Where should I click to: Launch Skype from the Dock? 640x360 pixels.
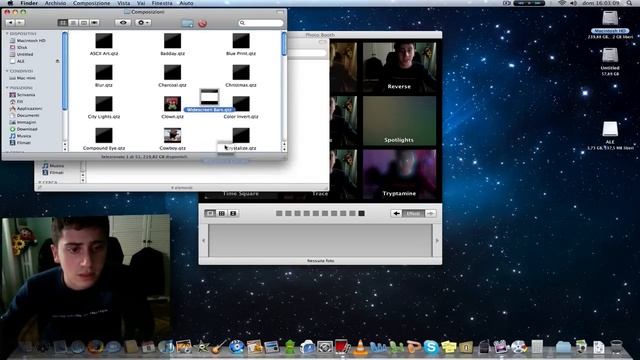pyautogui.click(x=431, y=347)
